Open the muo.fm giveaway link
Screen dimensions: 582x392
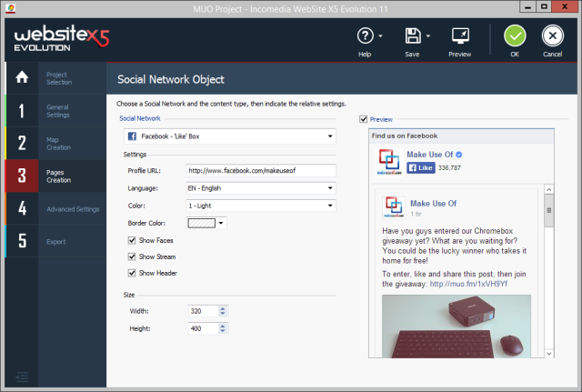pyautogui.click(x=468, y=284)
